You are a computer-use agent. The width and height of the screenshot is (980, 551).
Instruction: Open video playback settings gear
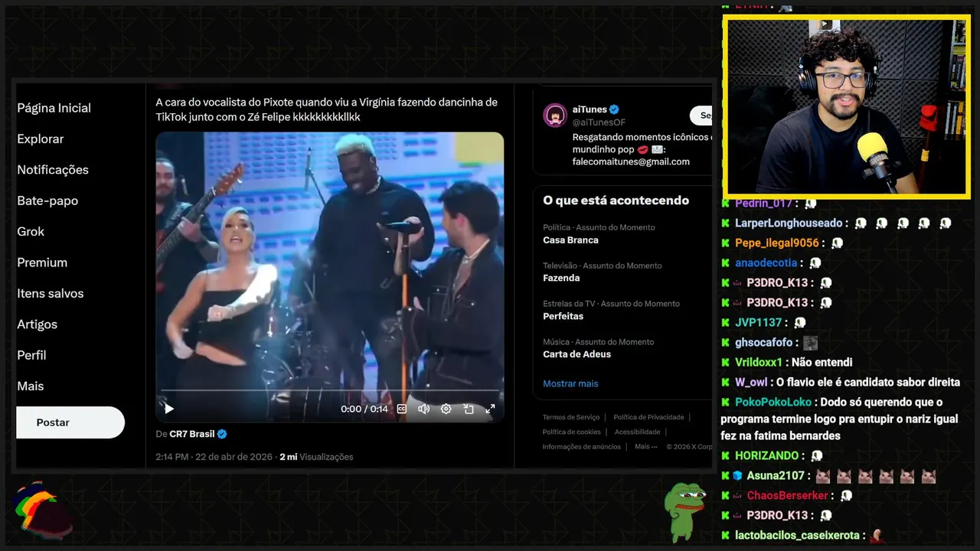(446, 409)
